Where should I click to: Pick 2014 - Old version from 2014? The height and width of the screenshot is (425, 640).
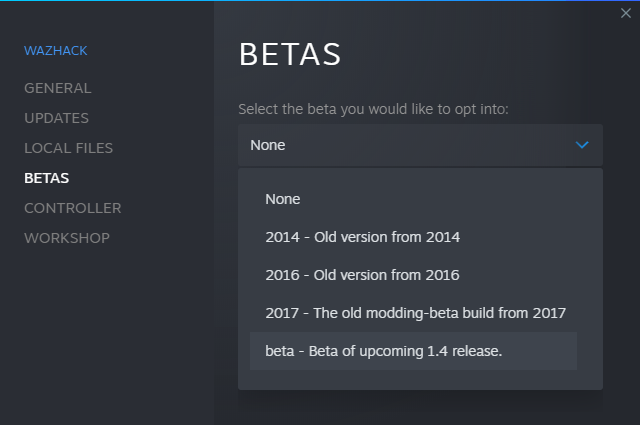(413, 237)
